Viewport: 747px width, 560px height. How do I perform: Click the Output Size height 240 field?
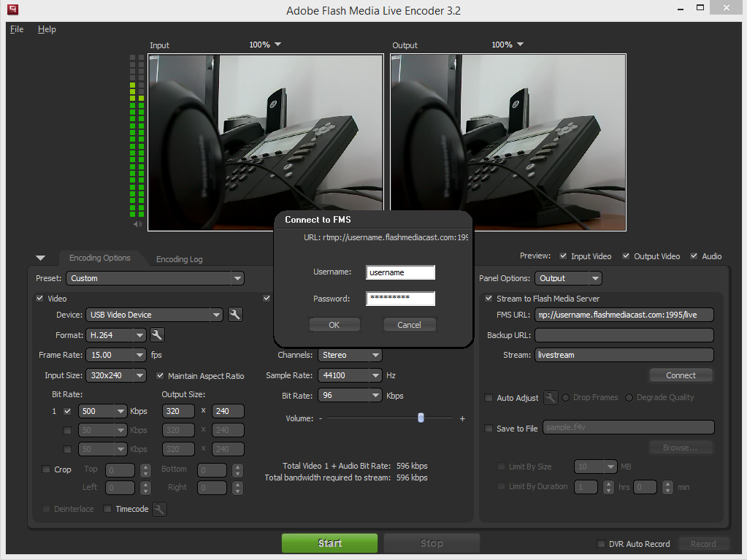tap(229, 412)
